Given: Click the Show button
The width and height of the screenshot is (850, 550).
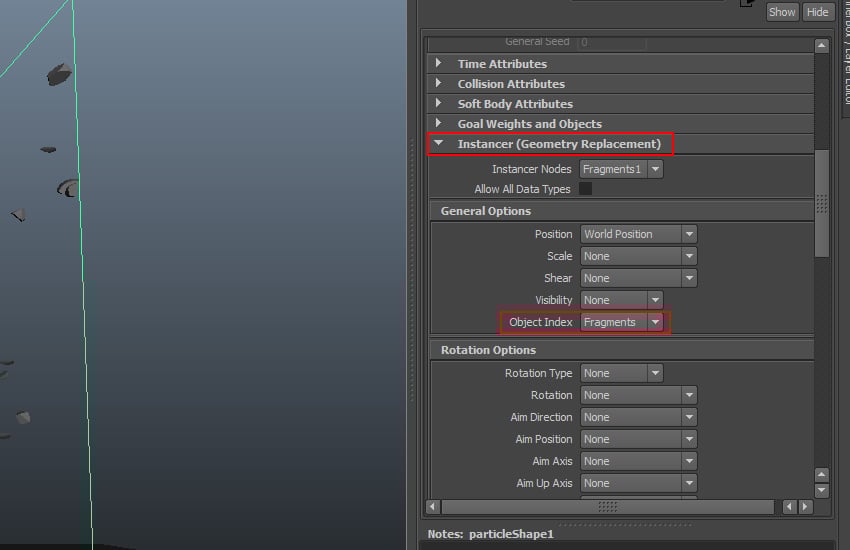Looking at the screenshot, I should (x=782, y=12).
